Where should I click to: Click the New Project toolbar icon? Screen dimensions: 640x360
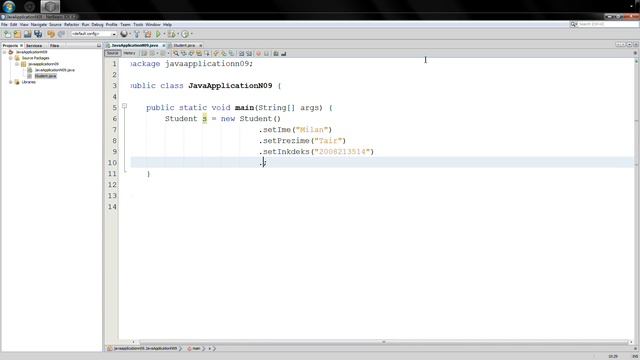pyautogui.click(x=17, y=34)
